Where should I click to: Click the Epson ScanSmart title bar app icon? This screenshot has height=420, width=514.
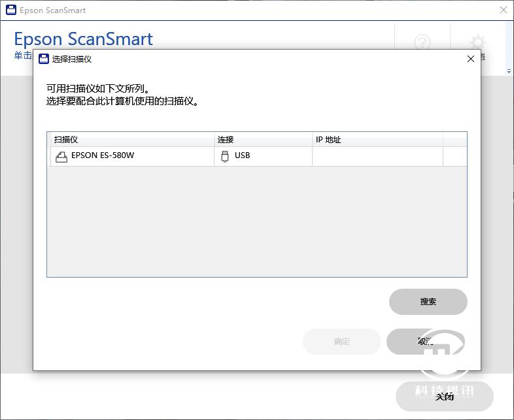11,10
